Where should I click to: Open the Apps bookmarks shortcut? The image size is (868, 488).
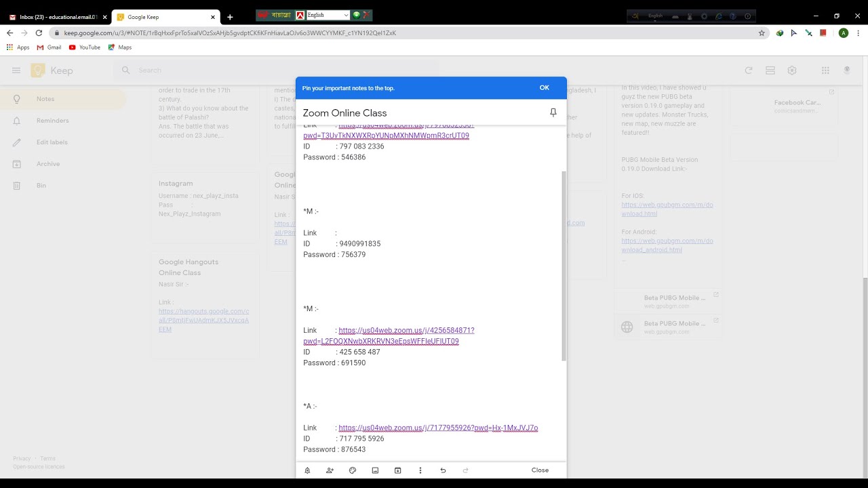18,47
